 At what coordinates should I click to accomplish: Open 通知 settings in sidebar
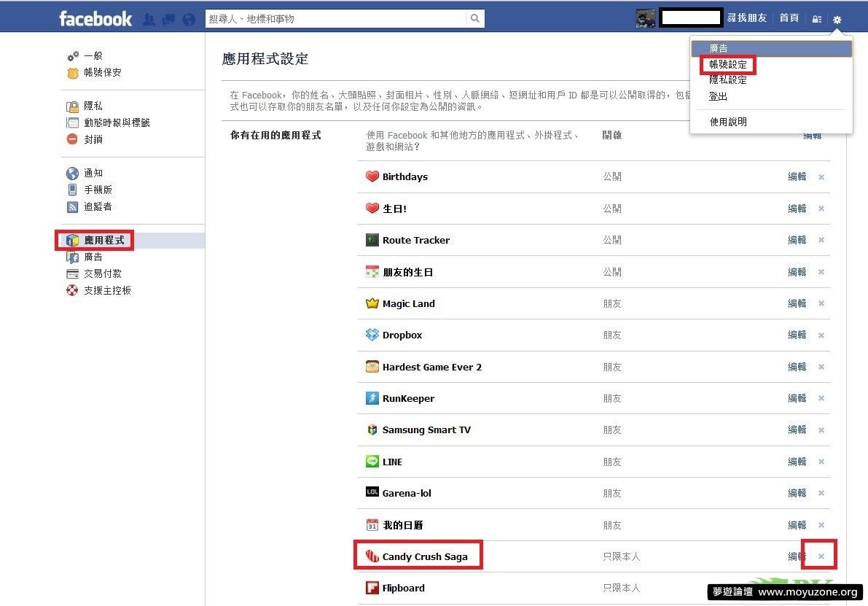[93, 174]
